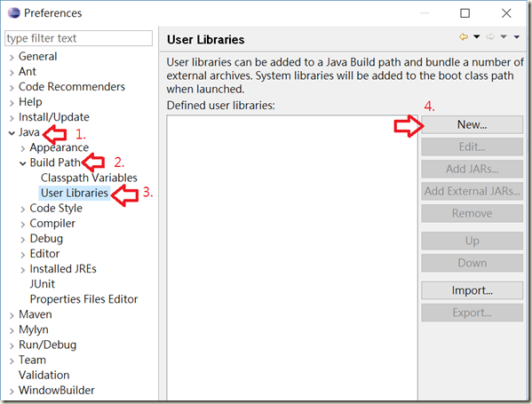Expand the Debug node under Java

tap(23, 240)
